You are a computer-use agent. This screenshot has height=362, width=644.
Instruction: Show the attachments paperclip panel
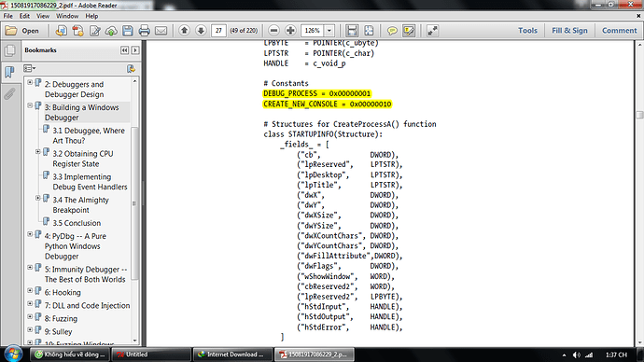10,93
